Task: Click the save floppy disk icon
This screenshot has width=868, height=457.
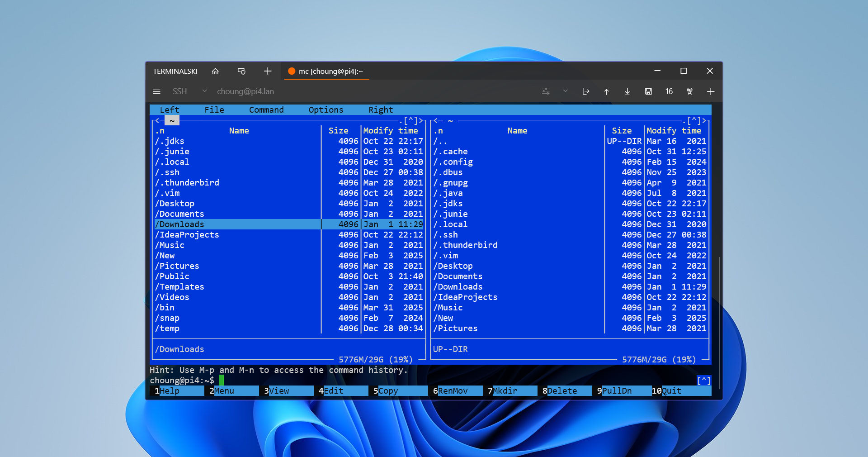Action: [648, 91]
